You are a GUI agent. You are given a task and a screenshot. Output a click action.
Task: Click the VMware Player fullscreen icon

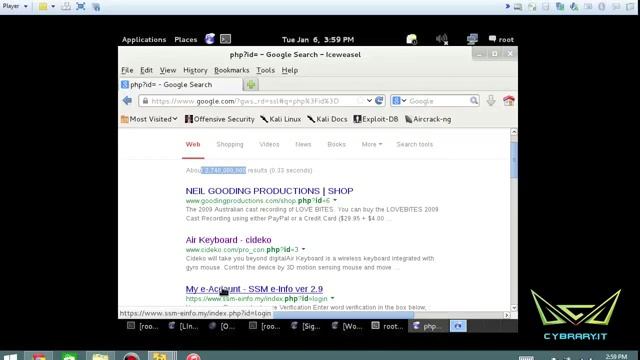pyautogui.click(x=80, y=7)
